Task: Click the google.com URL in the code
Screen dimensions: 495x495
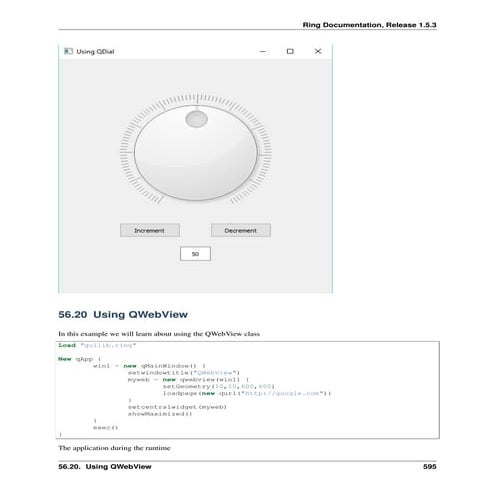Action: (283, 393)
